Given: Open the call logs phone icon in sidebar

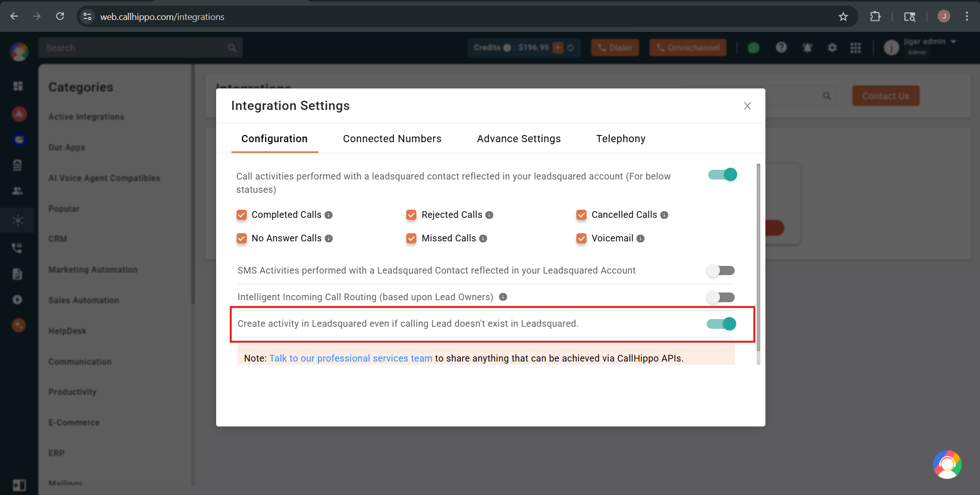Looking at the screenshot, I should tap(17, 248).
